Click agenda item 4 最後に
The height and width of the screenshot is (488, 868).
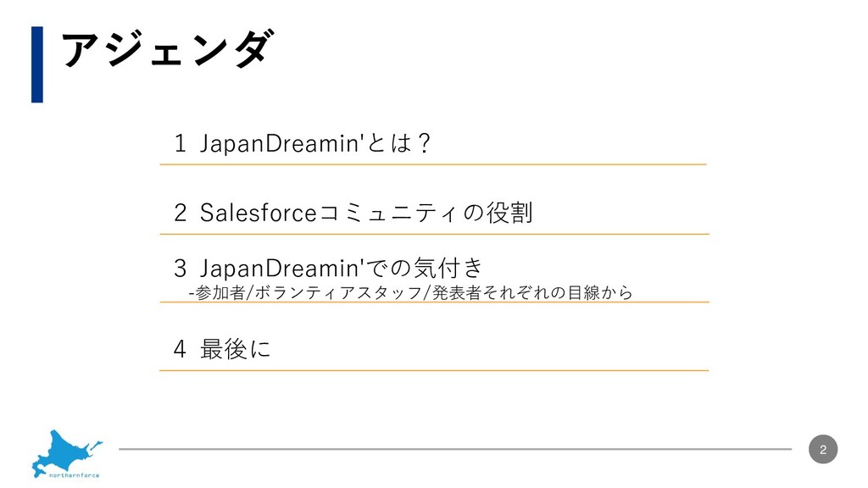222,349
